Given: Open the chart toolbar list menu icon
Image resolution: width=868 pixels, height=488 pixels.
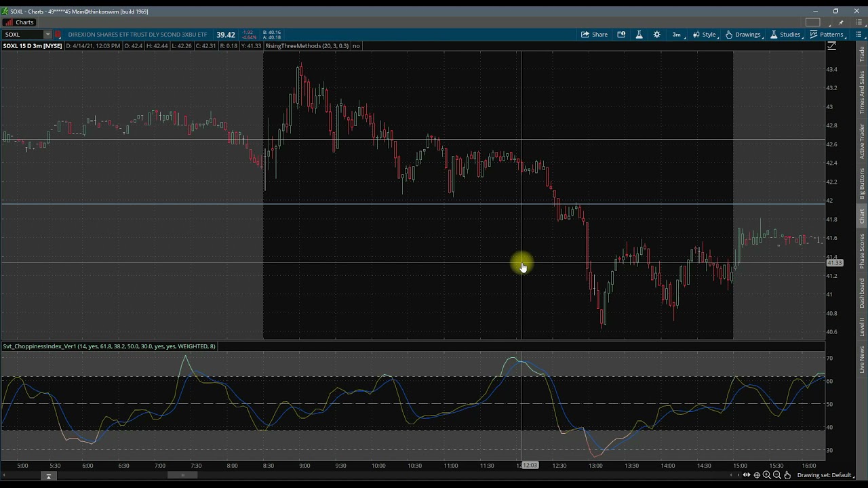Looking at the screenshot, I should pyautogui.click(x=859, y=35).
